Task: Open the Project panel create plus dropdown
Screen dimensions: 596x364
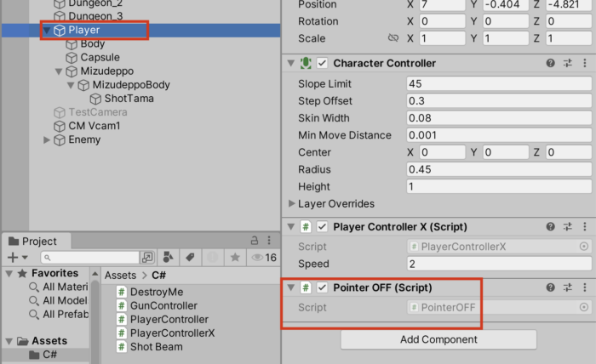Action: click(x=16, y=257)
